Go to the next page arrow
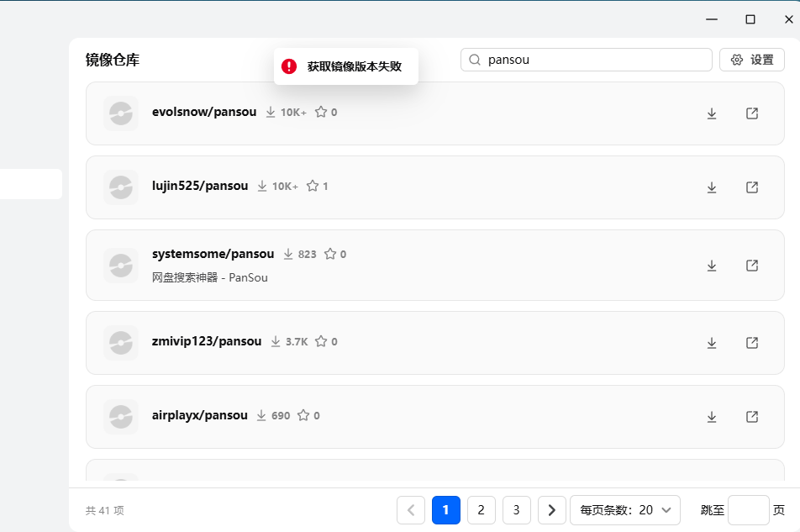This screenshot has height=532, width=800. [x=552, y=509]
